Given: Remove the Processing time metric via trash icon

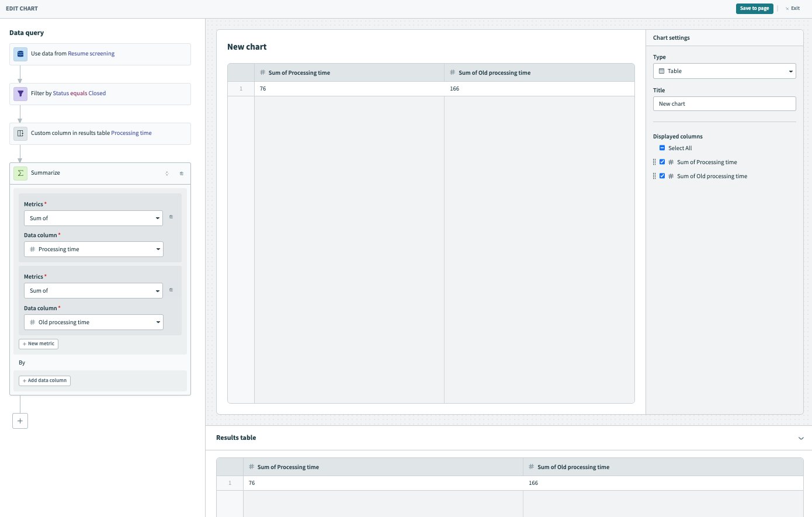Looking at the screenshot, I should (x=171, y=217).
